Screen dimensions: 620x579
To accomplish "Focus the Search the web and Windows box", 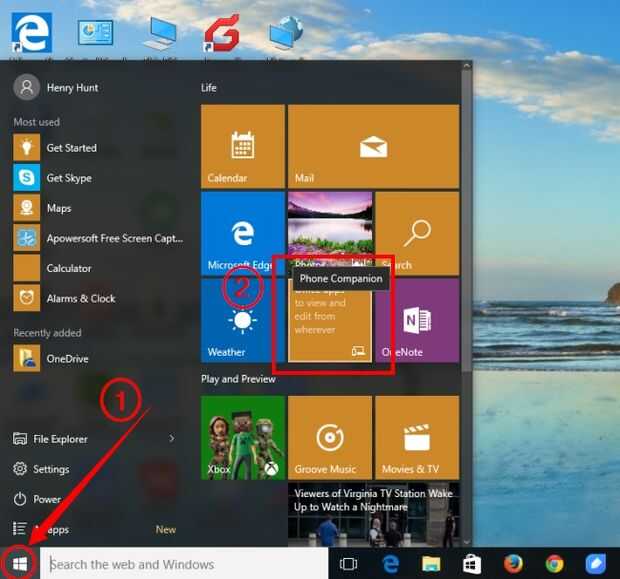I will [x=184, y=564].
